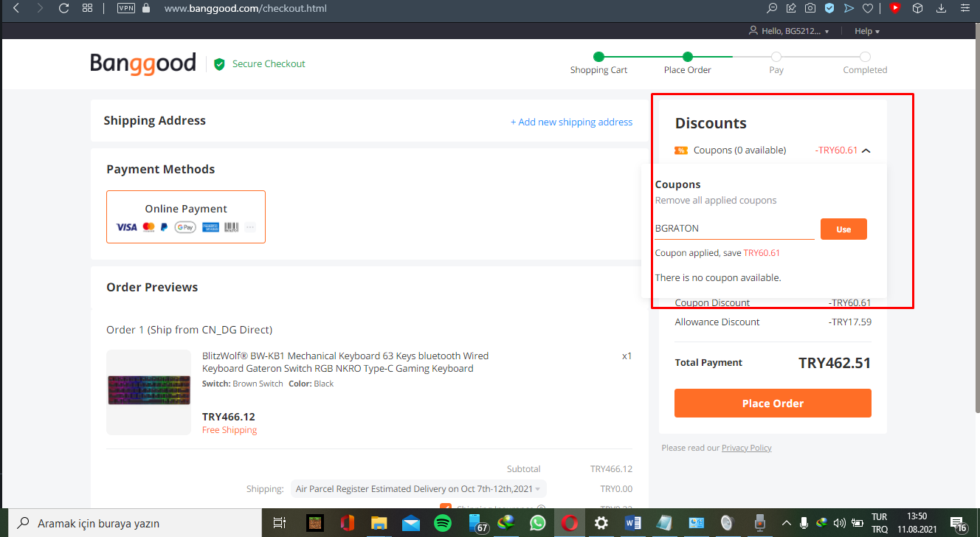Viewport: 980px width, 537px height.
Task: Click the Banggood logo
Action: (x=143, y=63)
